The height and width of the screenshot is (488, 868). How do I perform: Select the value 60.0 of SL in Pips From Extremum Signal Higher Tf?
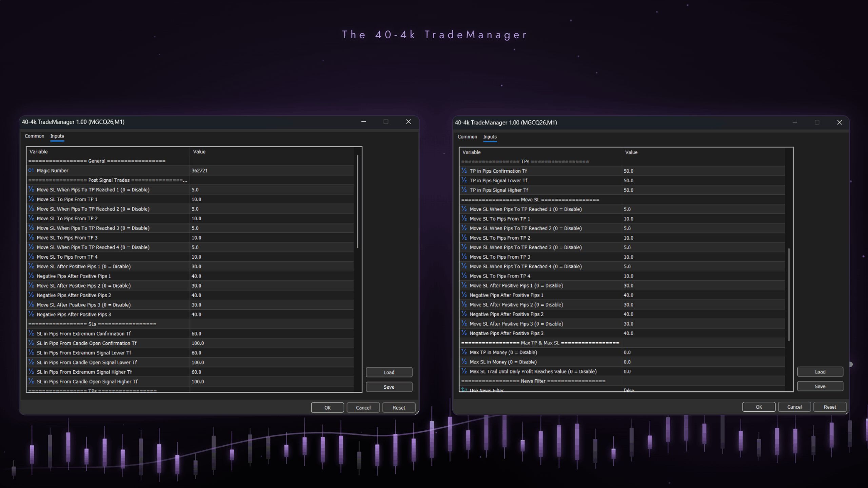[196, 372]
